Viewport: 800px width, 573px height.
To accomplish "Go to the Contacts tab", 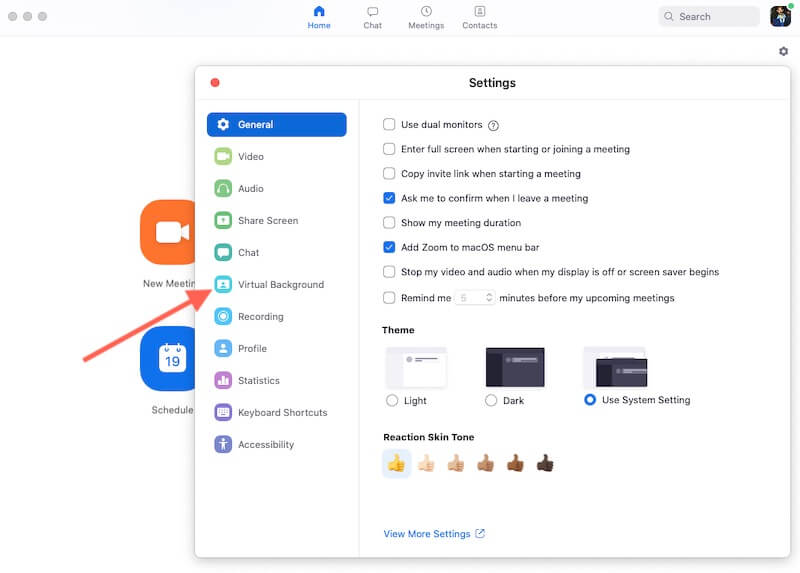I will point(479,17).
